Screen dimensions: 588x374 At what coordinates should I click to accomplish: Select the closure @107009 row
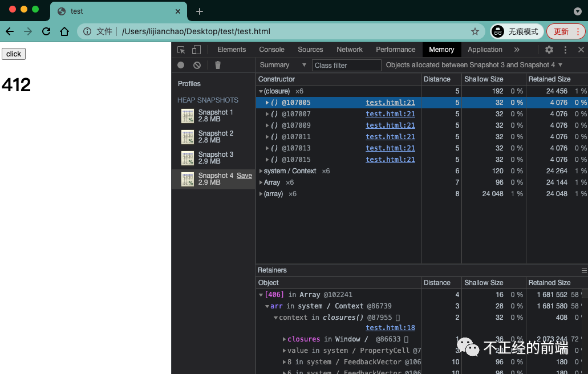coord(422,125)
